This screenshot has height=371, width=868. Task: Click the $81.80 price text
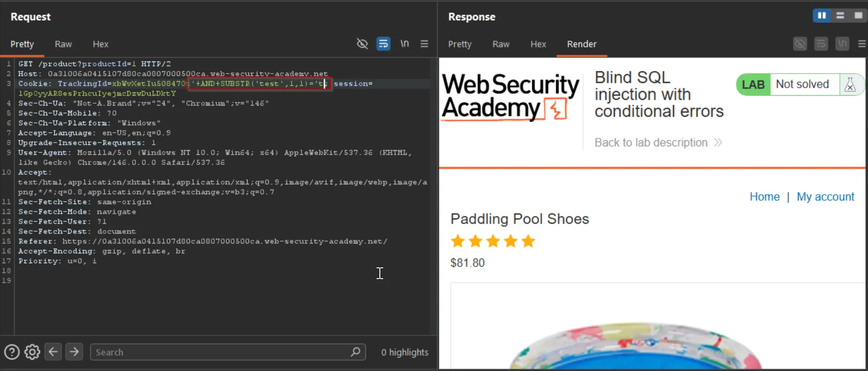coord(468,263)
